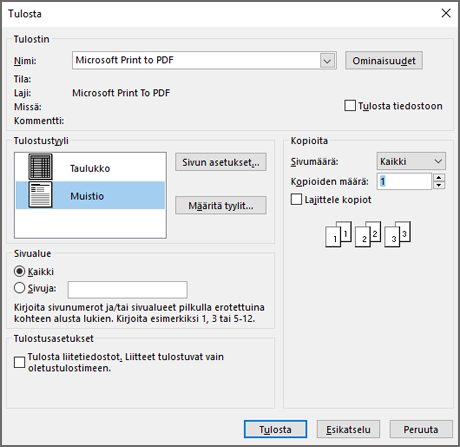Decrease copies with the down arrow
The width and height of the screenshot is (460, 447).
coord(439,185)
